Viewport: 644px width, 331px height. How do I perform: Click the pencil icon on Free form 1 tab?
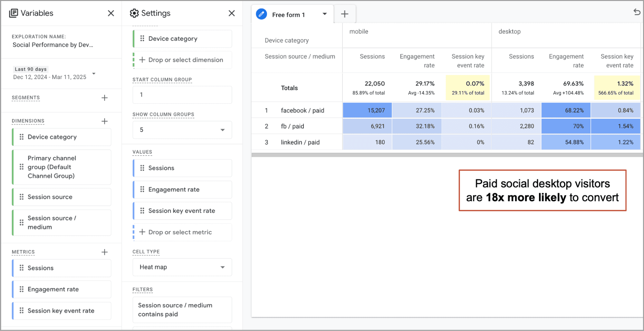[x=262, y=14]
